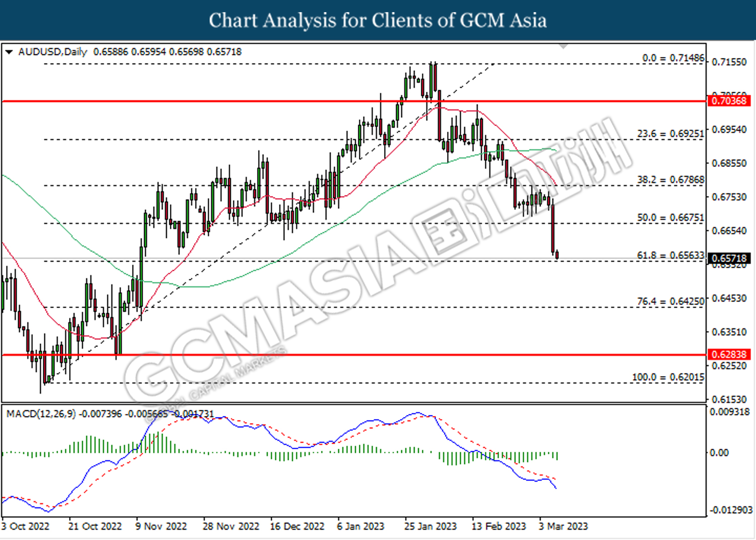This screenshot has width=756, height=540.
Task: Click the OHLC values 0.65886 0.65954 0.65698 0.65718
Action: [167, 52]
